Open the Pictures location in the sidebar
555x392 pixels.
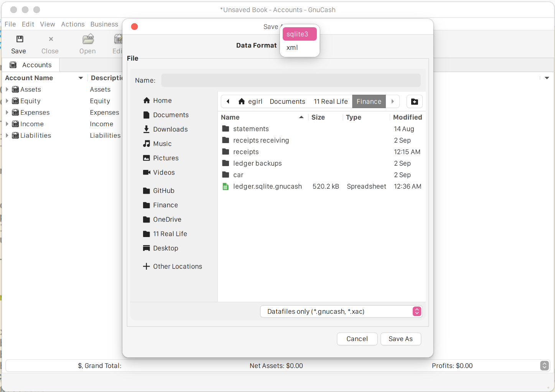[x=166, y=158]
